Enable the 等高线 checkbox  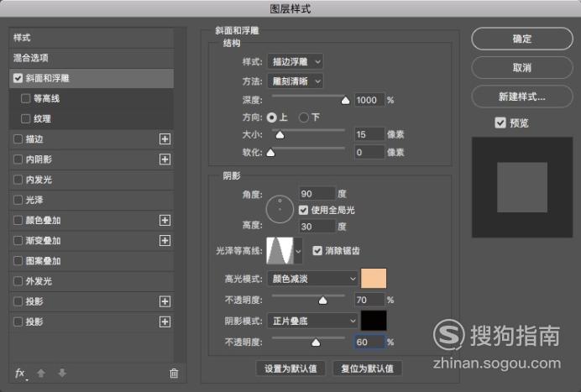(x=25, y=98)
